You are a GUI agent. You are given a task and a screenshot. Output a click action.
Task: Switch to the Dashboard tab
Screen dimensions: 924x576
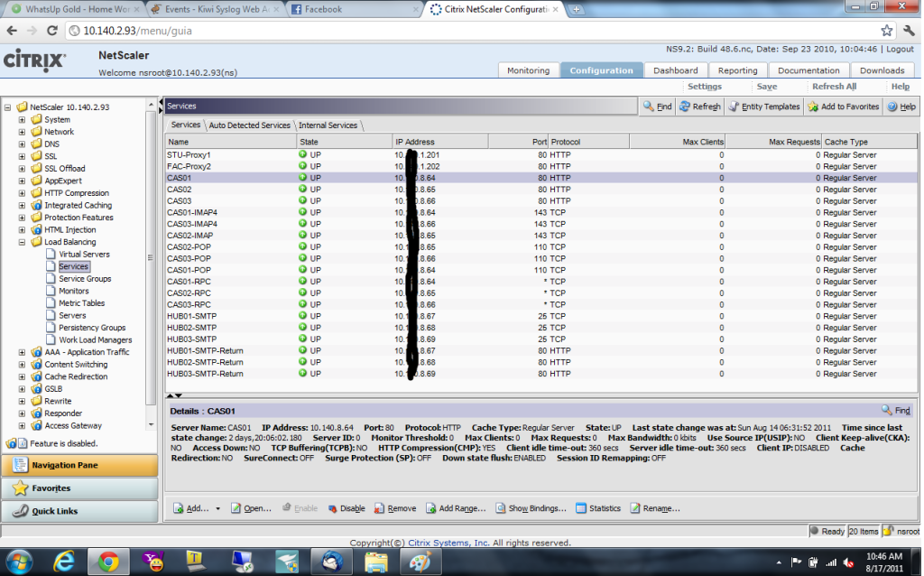pyautogui.click(x=675, y=70)
